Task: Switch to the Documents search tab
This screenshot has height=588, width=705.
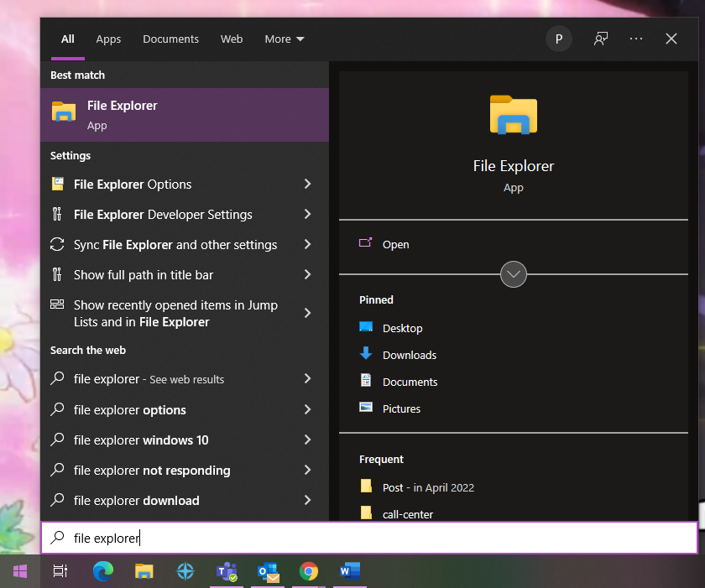Action: click(170, 39)
